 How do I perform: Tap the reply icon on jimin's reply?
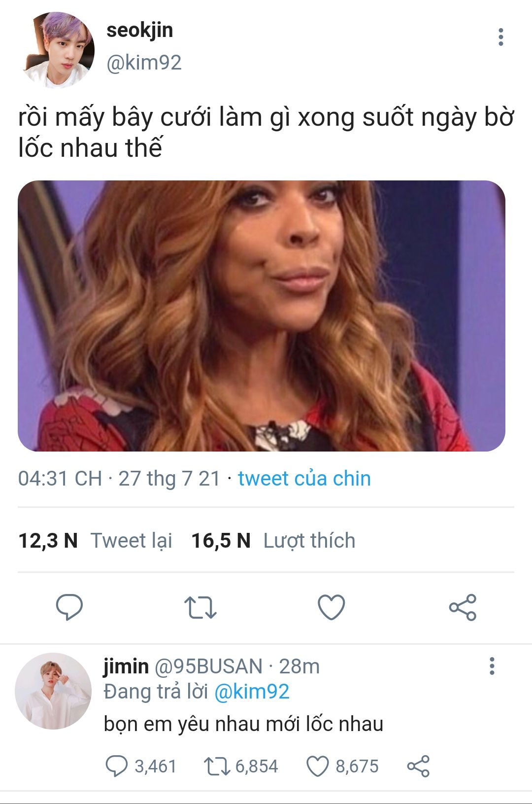pos(117,766)
